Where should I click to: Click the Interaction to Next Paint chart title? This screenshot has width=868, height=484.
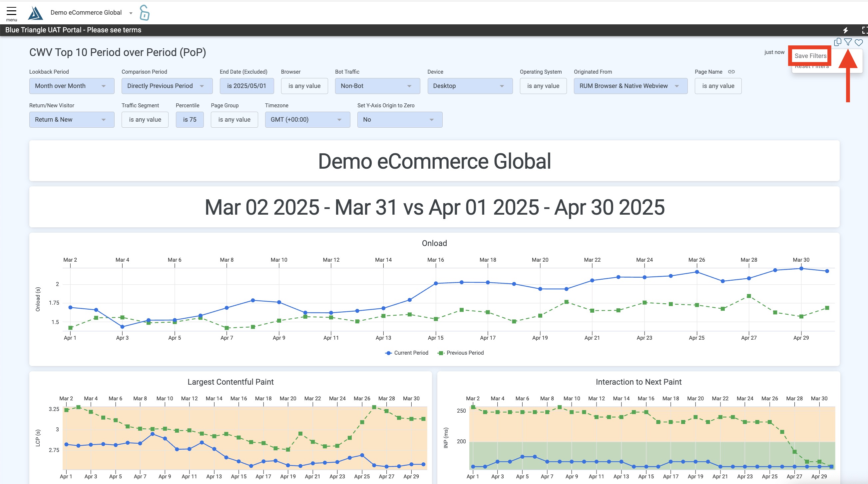pyautogui.click(x=638, y=381)
